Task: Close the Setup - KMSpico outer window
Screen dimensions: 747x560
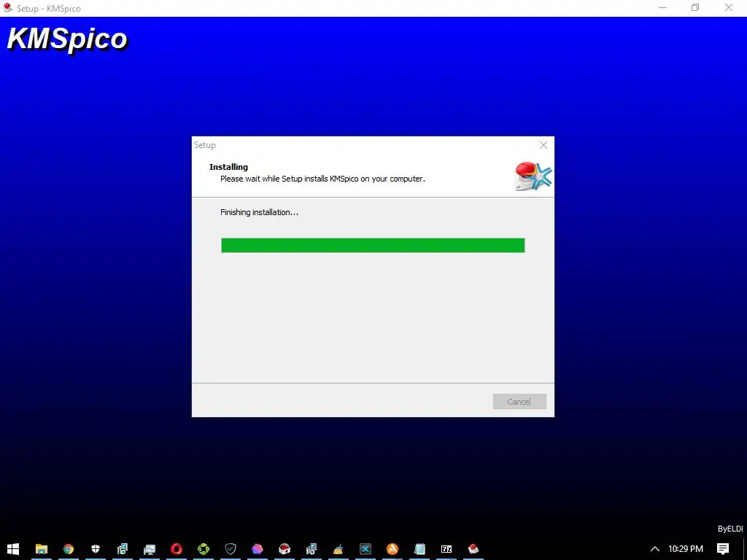Action: [729, 7]
